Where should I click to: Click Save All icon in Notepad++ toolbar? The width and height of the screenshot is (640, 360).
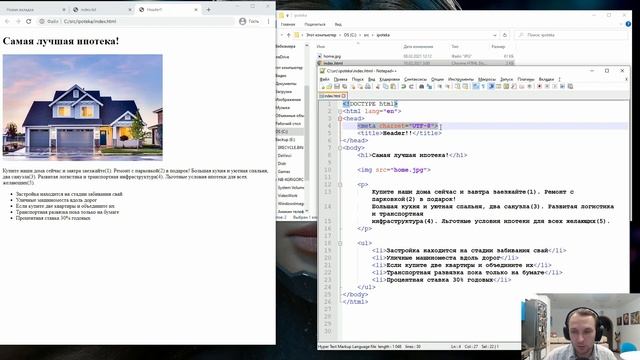(344, 87)
